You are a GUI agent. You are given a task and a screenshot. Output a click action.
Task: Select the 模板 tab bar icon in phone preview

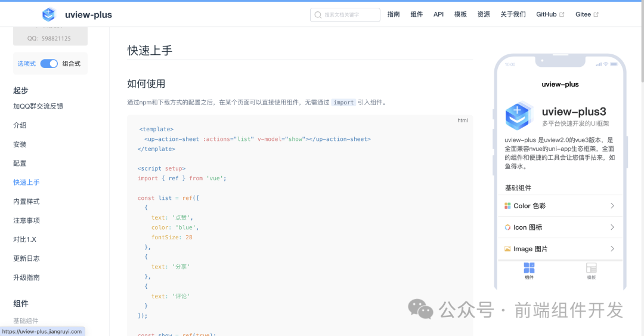point(591,268)
